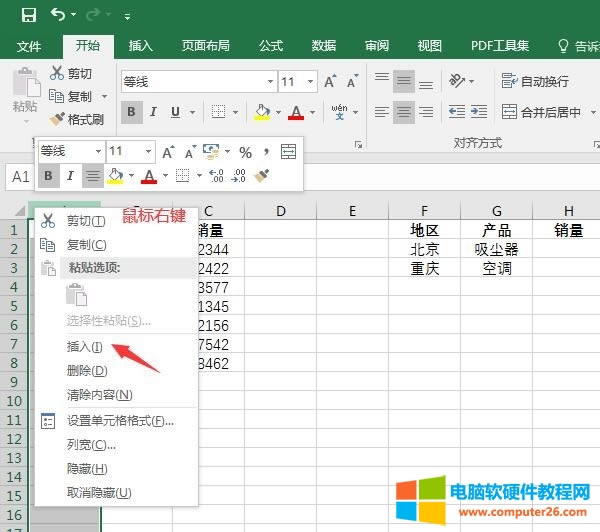Click the Undo arrow icon
The width and height of the screenshot is (600, 532).
(x=58, y=15)
